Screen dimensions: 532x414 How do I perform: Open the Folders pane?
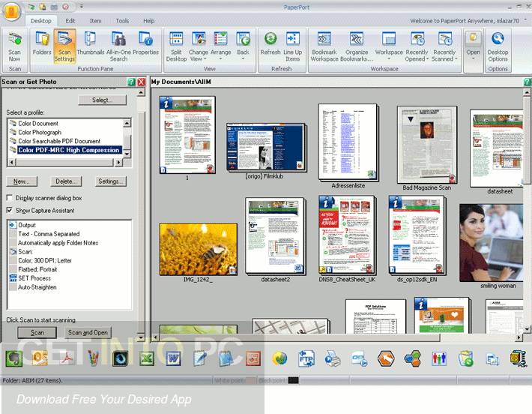tap(42, 43)
